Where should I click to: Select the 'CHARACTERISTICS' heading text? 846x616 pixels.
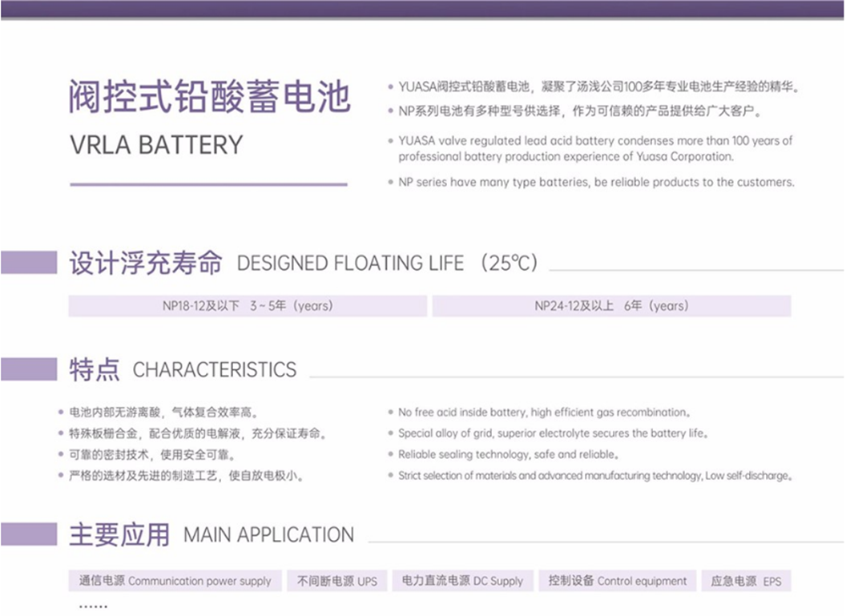(215, 370)
